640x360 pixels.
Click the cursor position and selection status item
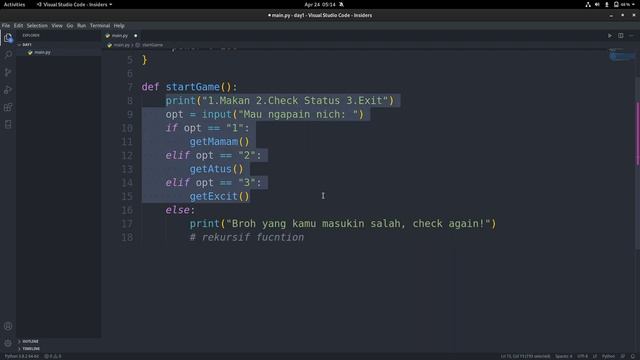click(525, 356)
